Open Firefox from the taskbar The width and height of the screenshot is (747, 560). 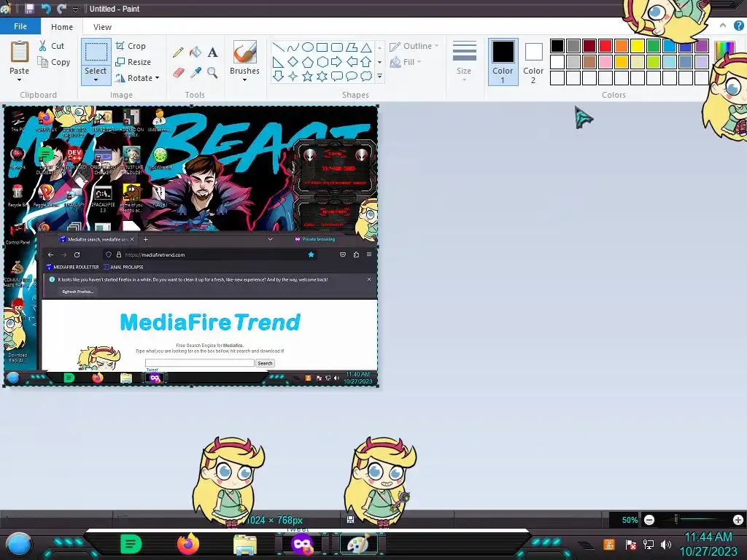188,544
